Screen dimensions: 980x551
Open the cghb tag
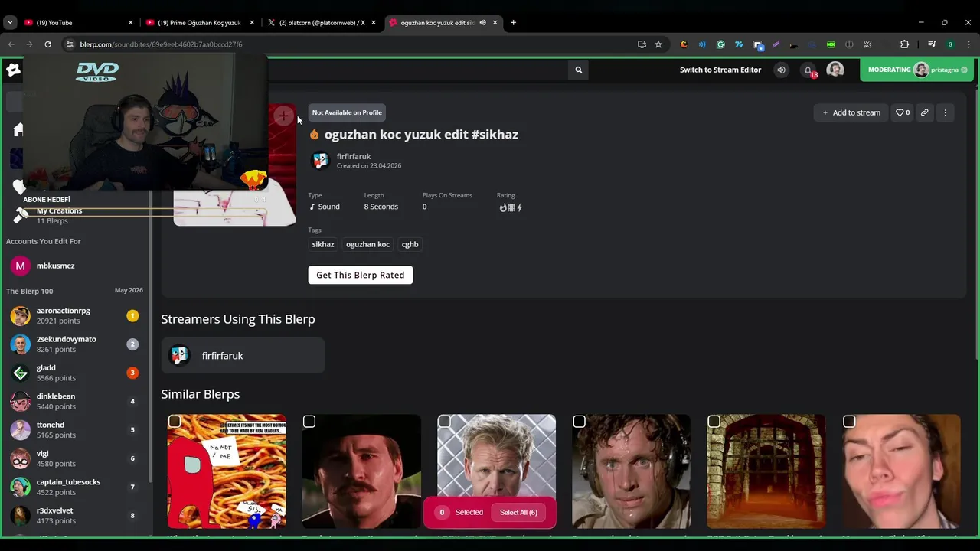[x=410, y=244]
